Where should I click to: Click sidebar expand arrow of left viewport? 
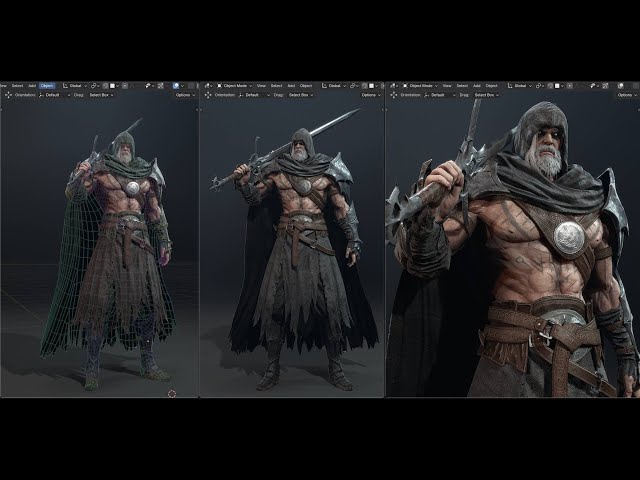(x=197, y=109)
